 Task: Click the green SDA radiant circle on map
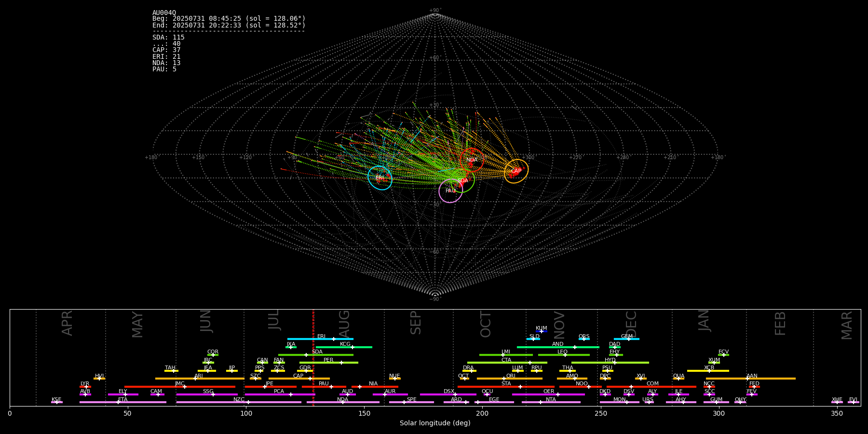[x=462, y=180]
